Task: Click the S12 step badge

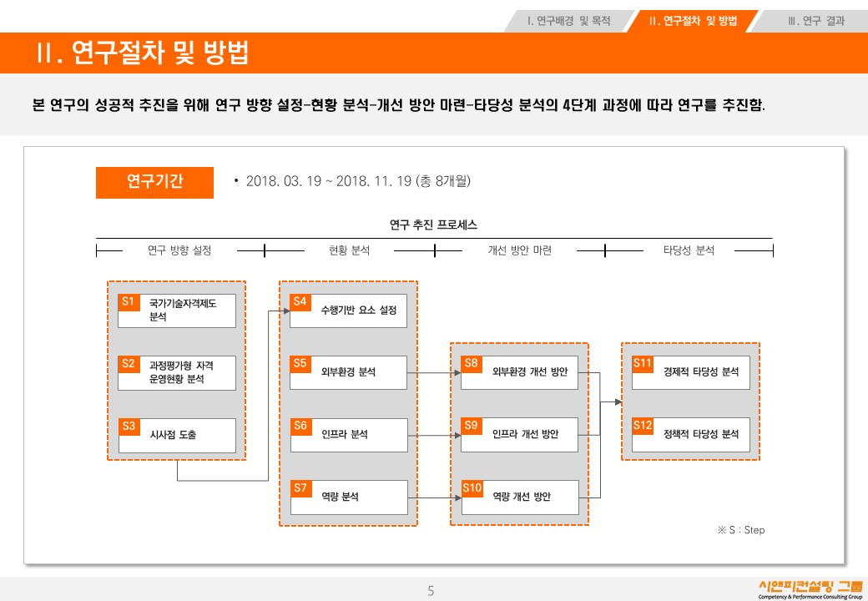Action: tap(643, 426)
